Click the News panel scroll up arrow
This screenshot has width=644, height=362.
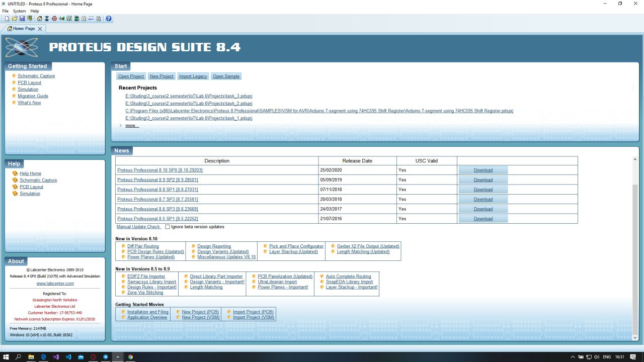pyautogui.click(x=635, y=159)
